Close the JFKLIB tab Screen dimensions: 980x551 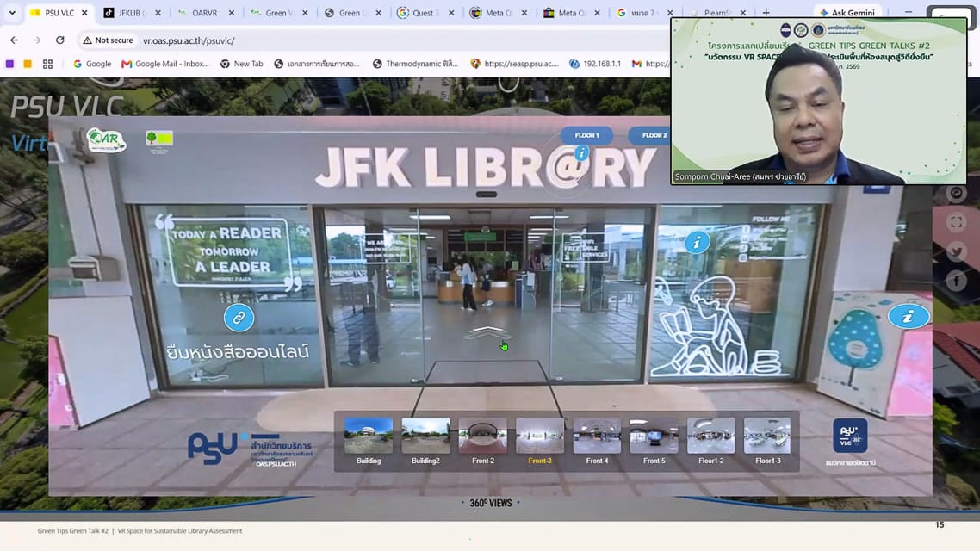158,13
